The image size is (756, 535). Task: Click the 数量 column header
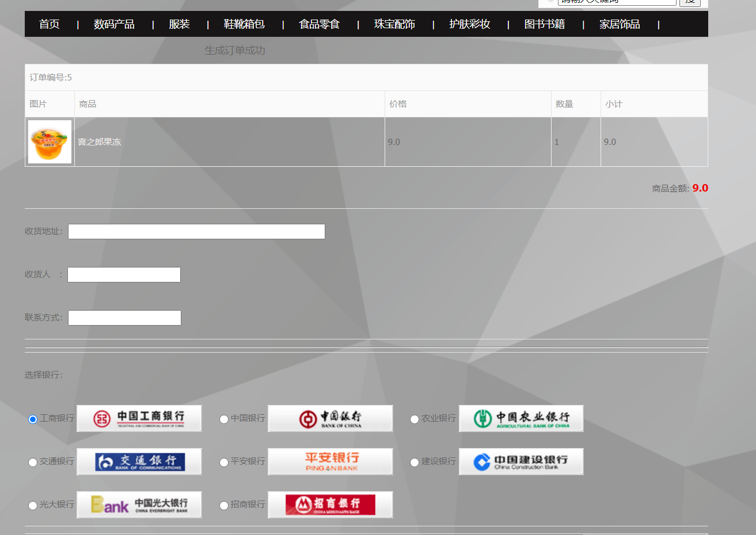tap(564, 104)
